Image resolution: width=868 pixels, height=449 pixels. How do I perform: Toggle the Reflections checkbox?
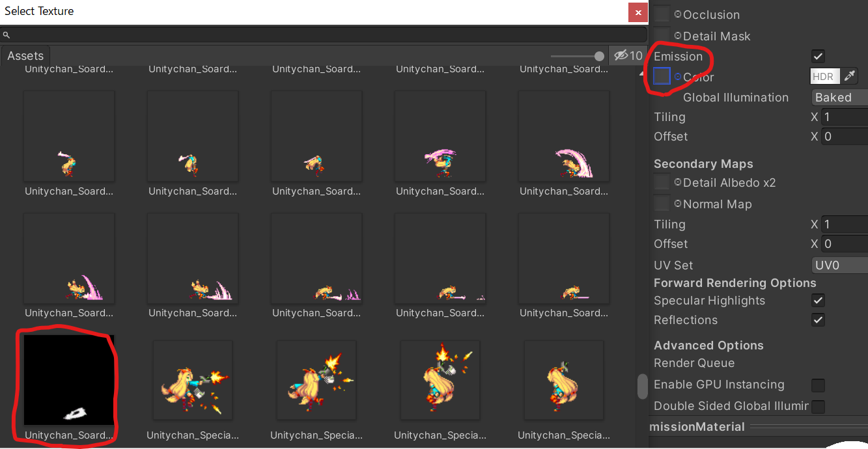coord(819,320)
